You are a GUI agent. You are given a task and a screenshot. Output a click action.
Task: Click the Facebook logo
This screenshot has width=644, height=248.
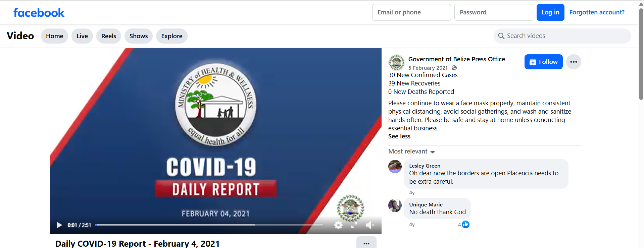click(x=39, y=13)
